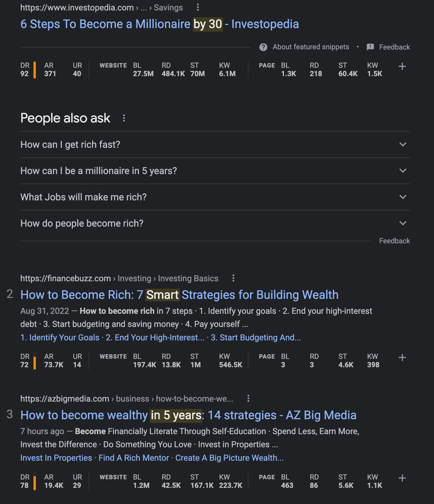This screenshot has width=434, height=504.
Task: Open options menu for the Investopedia result
Action: click(x=198, y=7)
